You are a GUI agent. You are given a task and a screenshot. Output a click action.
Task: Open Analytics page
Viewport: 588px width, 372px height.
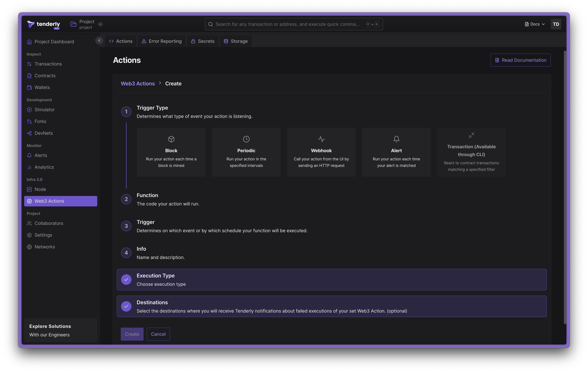61,167
